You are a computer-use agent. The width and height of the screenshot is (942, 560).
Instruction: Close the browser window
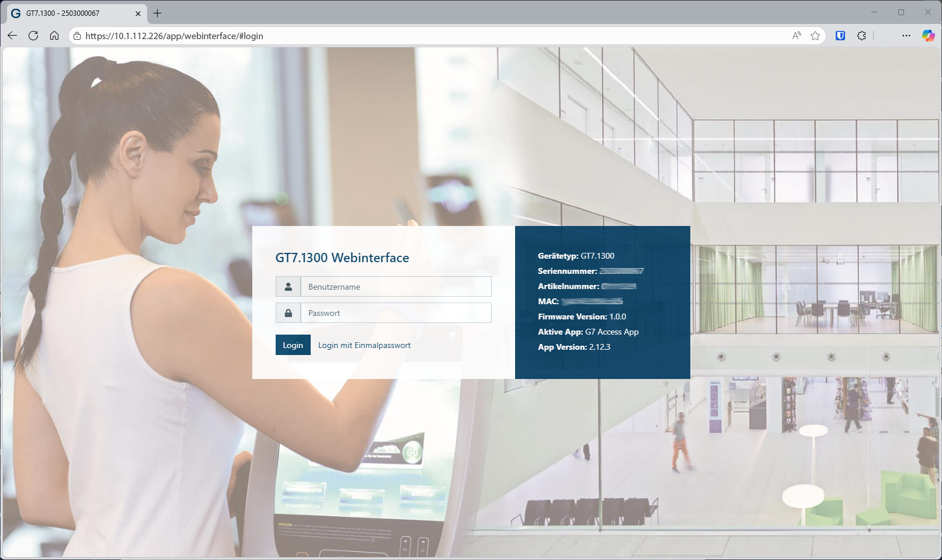pyautogui.click(x=928, y=12)
